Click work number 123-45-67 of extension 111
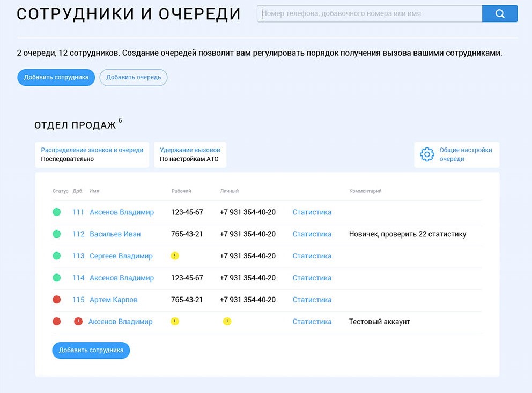This screenshot has width=532, height=393. (187, 212)
